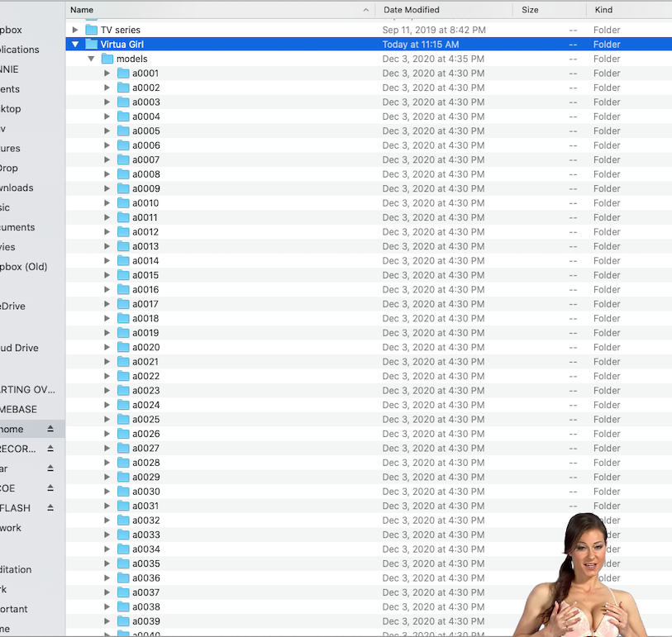Expand the TV series folder
Image resolution: width=672 pixels, height=637 pixels.
coord(75,30)
